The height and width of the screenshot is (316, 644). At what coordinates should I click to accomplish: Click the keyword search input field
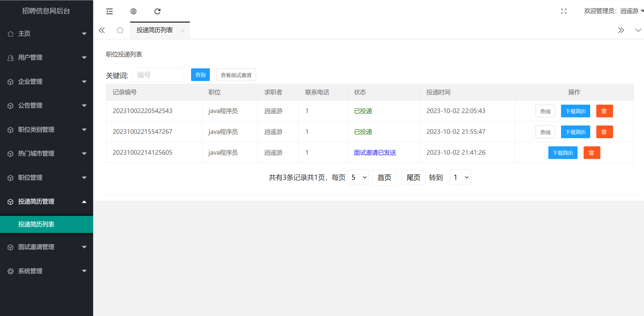pos(158,74)
